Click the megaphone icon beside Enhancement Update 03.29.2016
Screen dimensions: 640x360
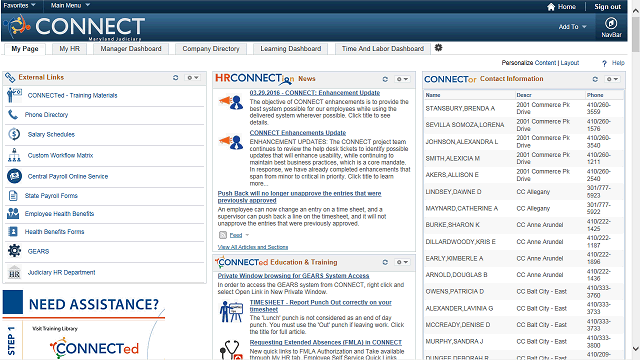231,102
